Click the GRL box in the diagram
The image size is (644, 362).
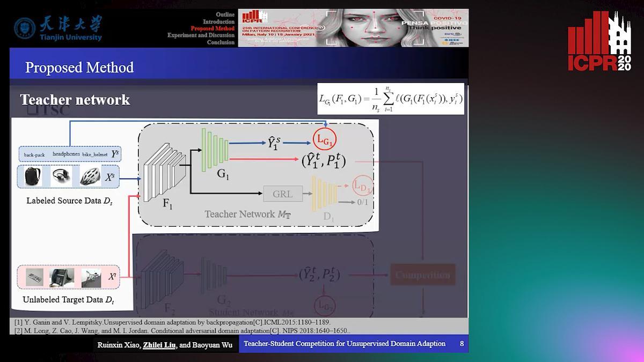pos(283,194)
